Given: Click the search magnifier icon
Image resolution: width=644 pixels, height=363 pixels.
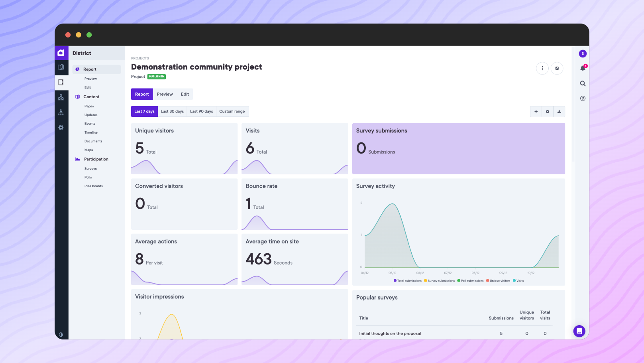Looking at the screenshot, I should pyautogui.click(x=583, y=83).
